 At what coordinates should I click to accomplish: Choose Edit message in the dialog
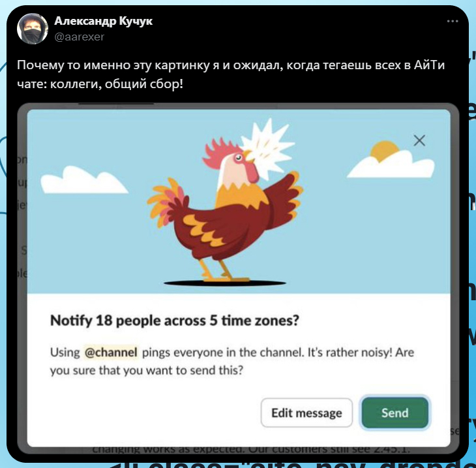(306, 413)
